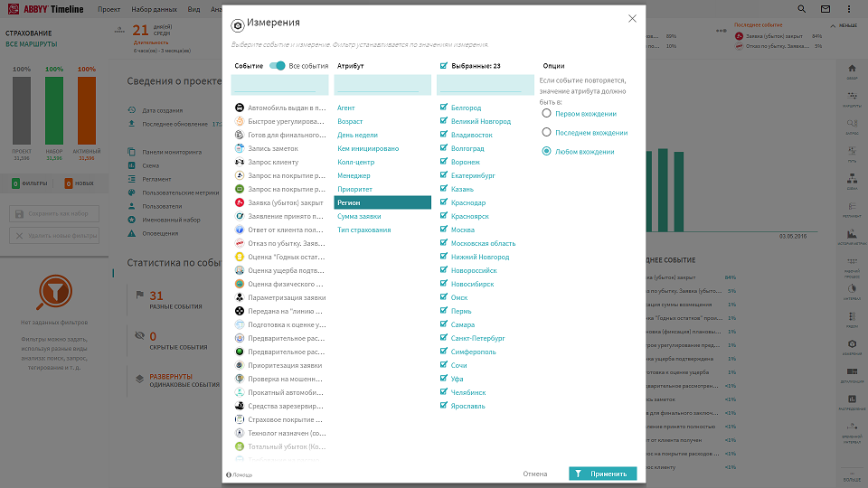Click the 'Отмена' cancel button
Viewport: 868px width, 488px height.
534,474
